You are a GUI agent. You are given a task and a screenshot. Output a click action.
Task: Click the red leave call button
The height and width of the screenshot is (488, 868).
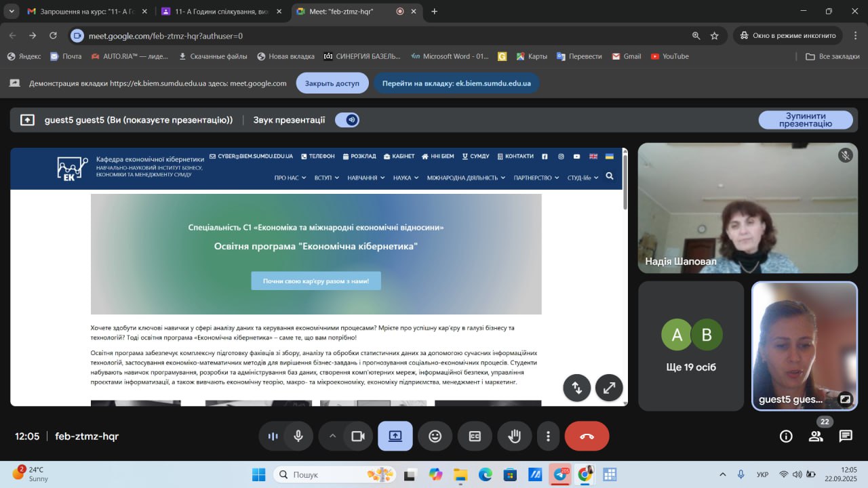click(587, 436)
